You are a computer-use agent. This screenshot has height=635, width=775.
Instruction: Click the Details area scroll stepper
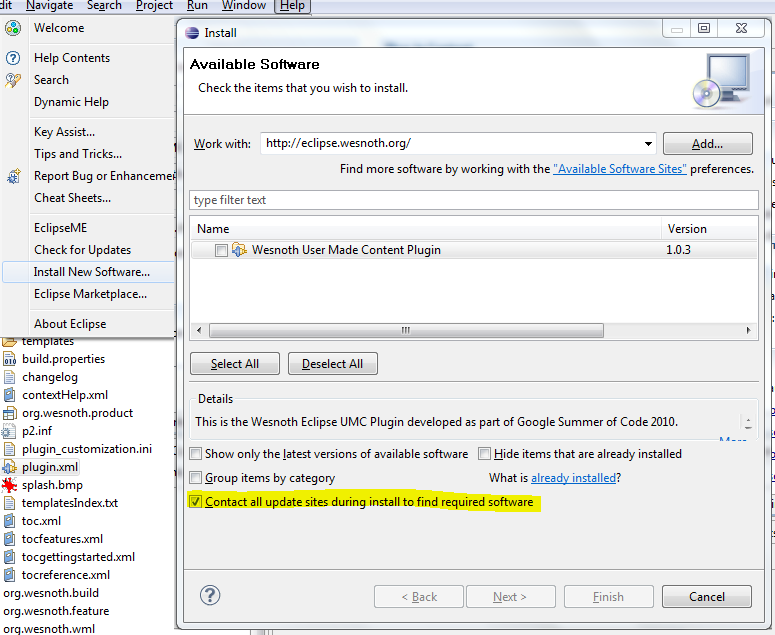pyautogui.click(x=748, y=423)
